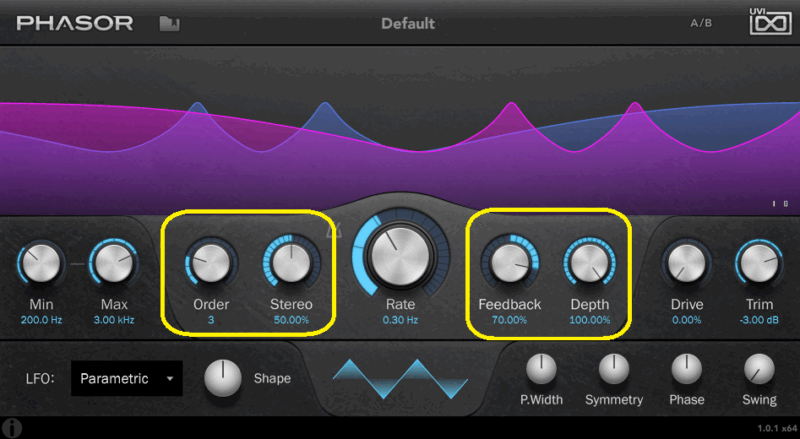Click the Max frequency knob
Screen dimensions: 800x439
[x=114, y=263]
